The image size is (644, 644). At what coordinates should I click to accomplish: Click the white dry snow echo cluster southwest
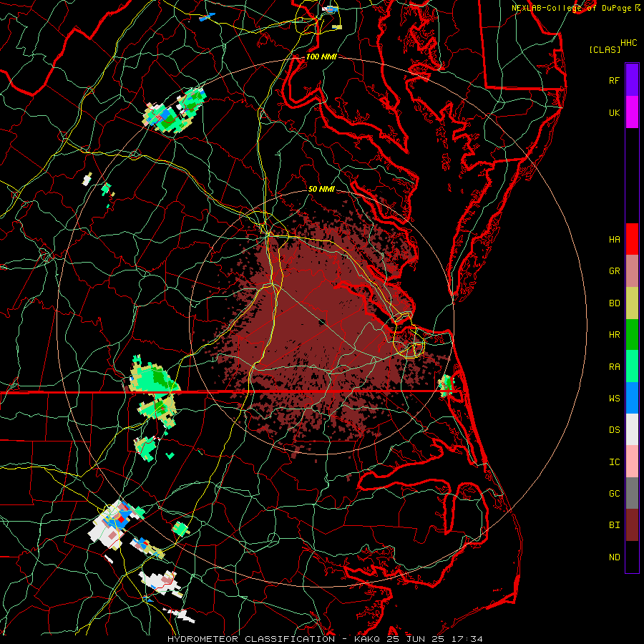coord(110,526)
